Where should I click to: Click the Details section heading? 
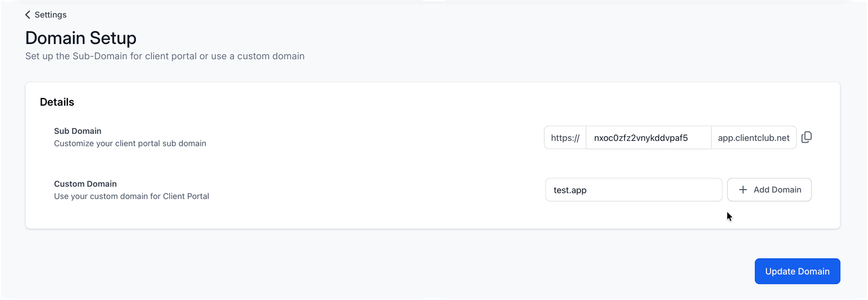57,102
